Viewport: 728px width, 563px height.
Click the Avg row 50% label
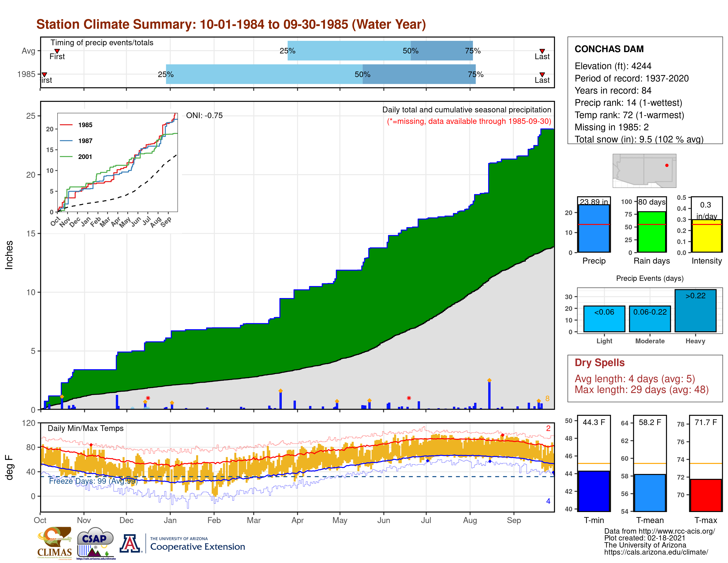pos(411,51)
